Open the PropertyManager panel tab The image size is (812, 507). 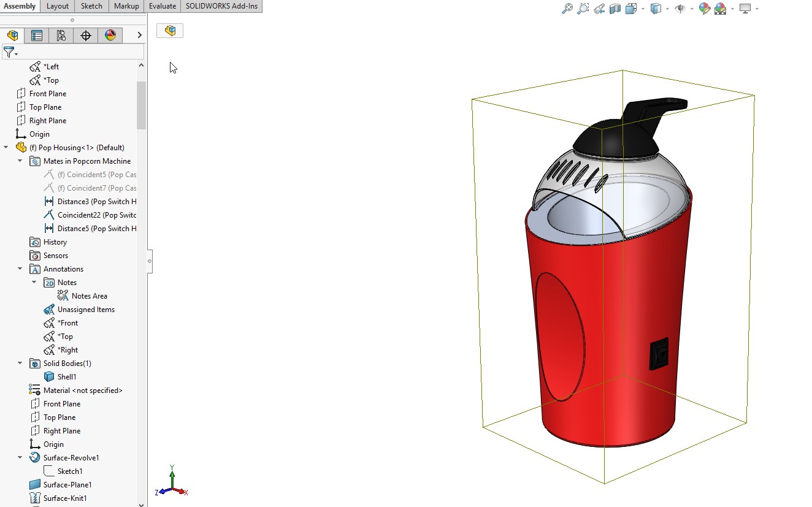click(x=37, y=36)
